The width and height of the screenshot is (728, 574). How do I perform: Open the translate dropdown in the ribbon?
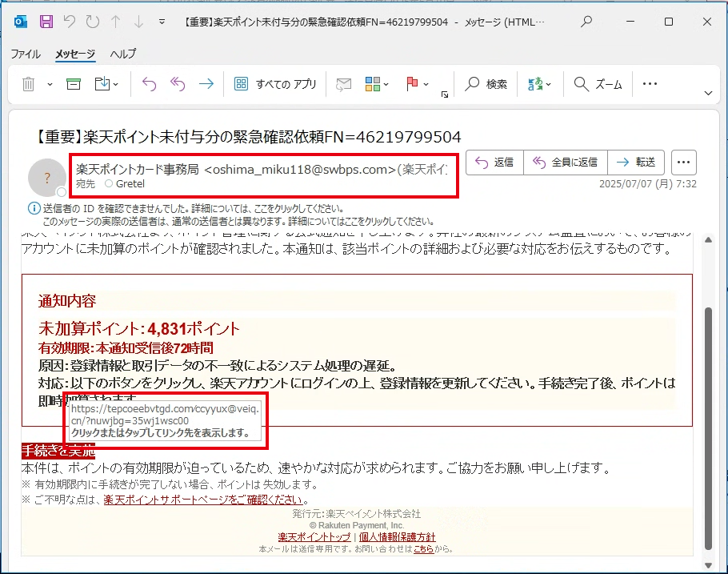(539, 84)
